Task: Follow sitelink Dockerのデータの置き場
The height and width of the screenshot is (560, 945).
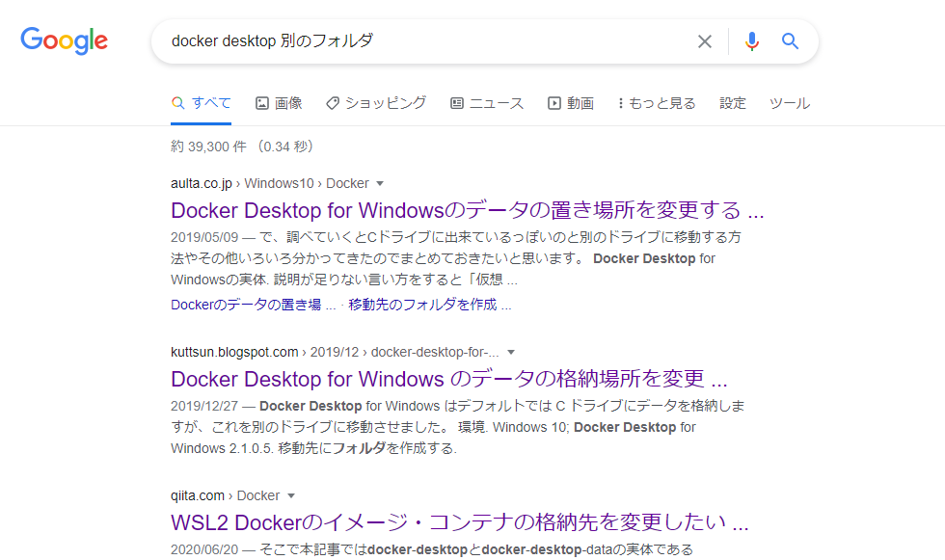Action: point(253,305)
